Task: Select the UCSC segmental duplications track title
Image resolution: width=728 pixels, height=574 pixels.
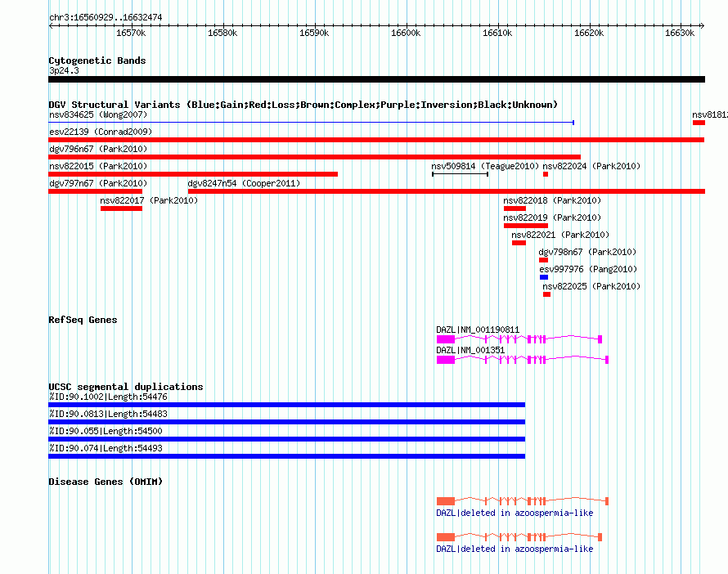Action: (126, 387)
